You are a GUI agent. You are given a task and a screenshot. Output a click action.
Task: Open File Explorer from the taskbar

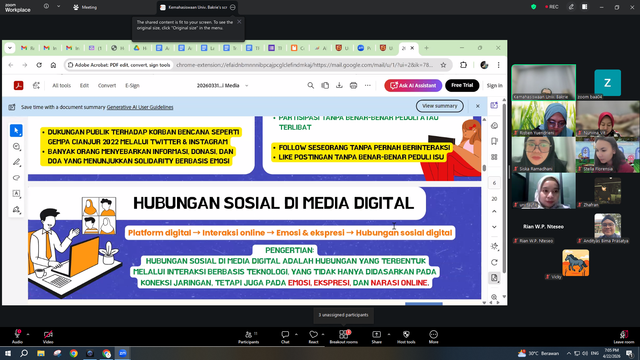(41, 353)
